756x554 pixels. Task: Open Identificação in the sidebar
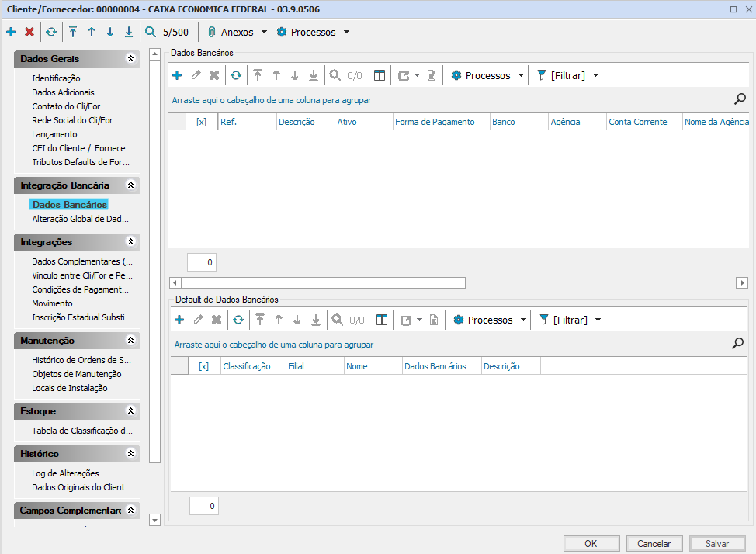(x=56, y=78)
